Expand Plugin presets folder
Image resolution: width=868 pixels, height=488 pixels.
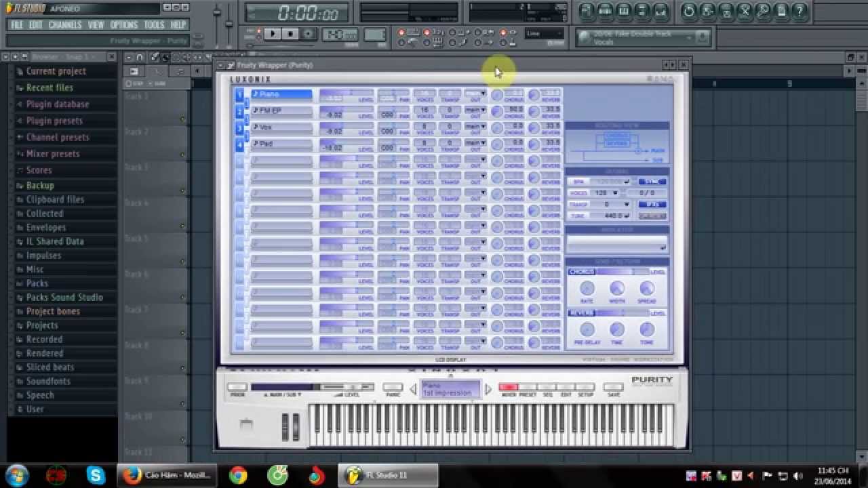click(x=54, y=121)
